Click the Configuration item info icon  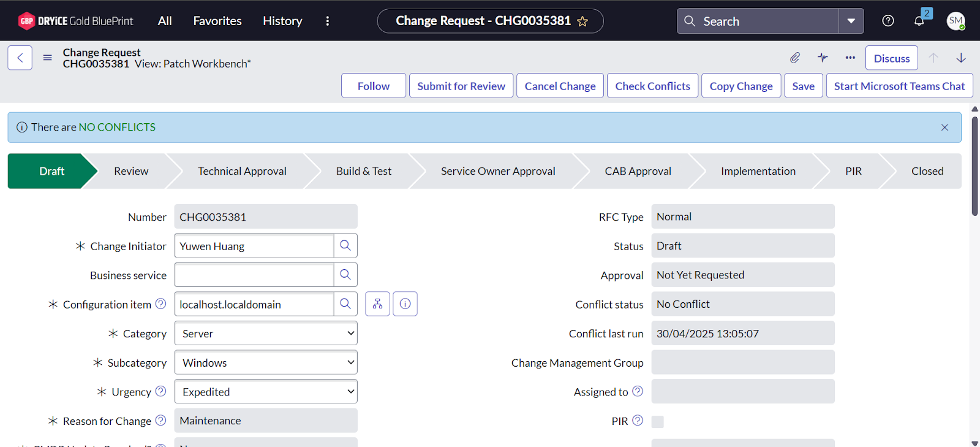(x=405, y=304)
